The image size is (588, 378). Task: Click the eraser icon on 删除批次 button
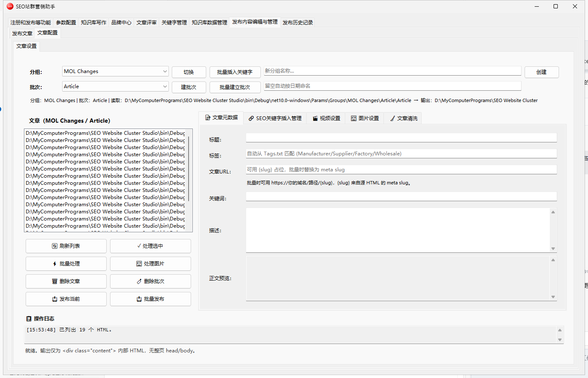139,281
